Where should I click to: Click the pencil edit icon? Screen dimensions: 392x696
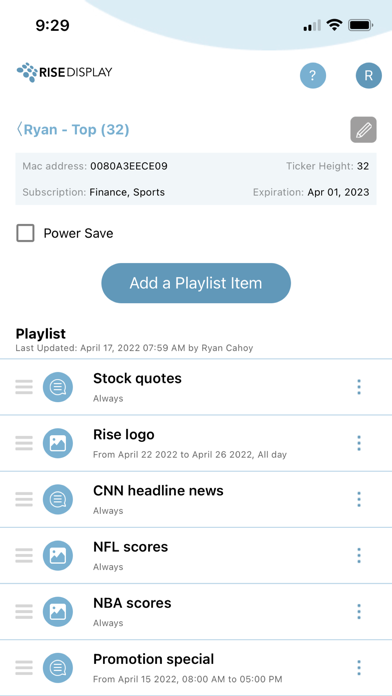point(364,130)
